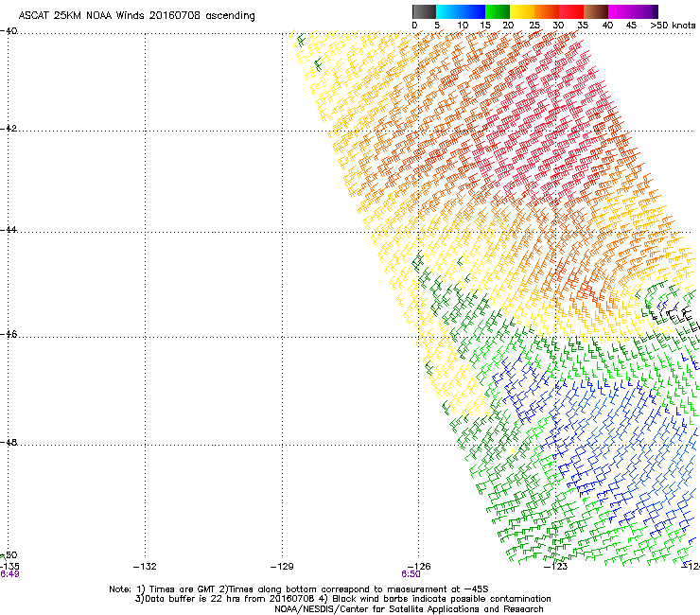
Task: Click the note line '3)Data buffer is 22 hrs'
Action: [342, 599]
